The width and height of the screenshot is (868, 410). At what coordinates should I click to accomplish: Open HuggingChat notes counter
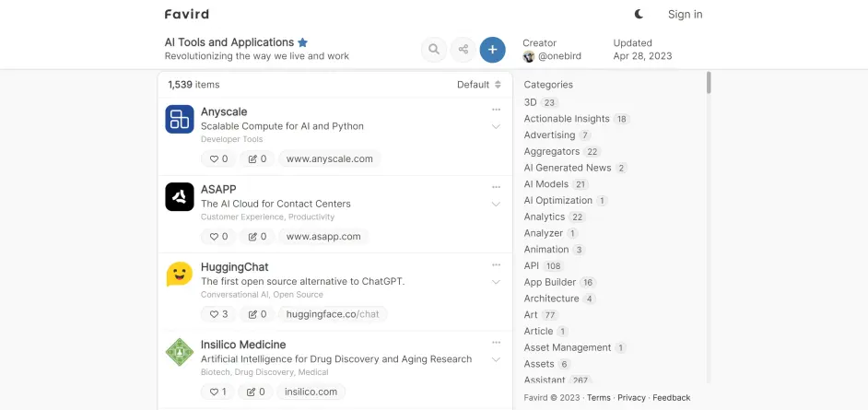click(x=257, y=314)
